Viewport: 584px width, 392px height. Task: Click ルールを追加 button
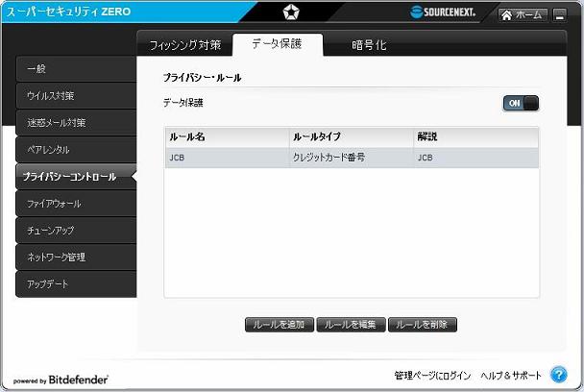(x=280, y=325)
